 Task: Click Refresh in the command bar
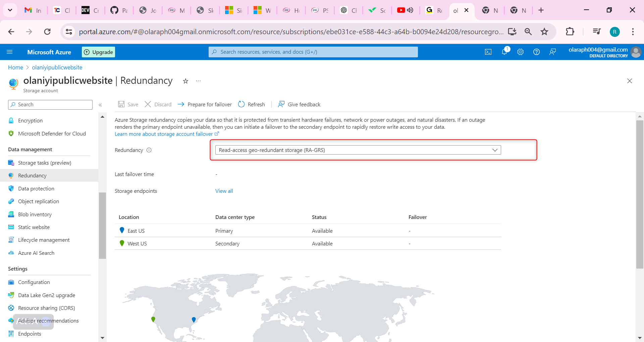pyautogui.click(x=252, y=105)
